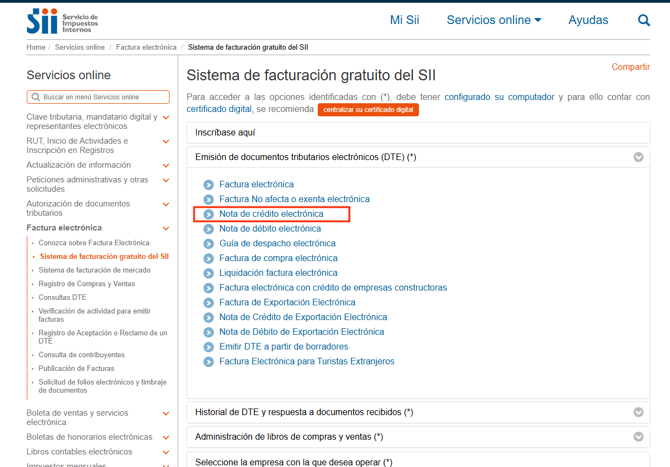Image resolution: width=670 pixels, height=467 pixels.
Task: Expand Seleccione la empresa panel
Action: coord(418,461)
